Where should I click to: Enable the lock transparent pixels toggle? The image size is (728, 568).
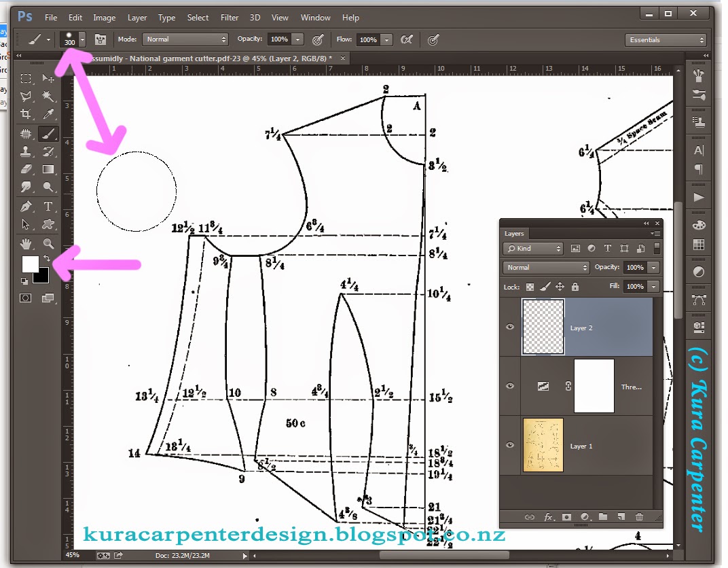[531, 286]
